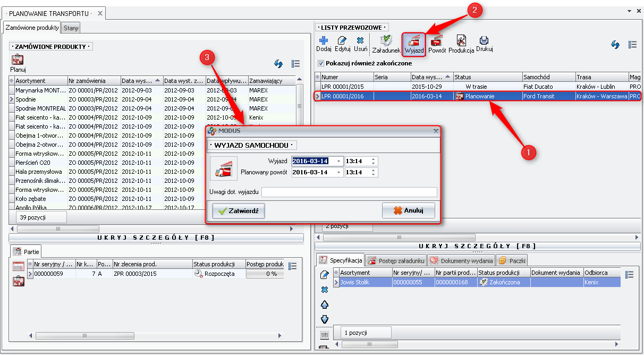Increase the Wyjazd time with the up arrow
Image resolution: width=644 pixels, height=355 pixels.
[x=374, y=159]
